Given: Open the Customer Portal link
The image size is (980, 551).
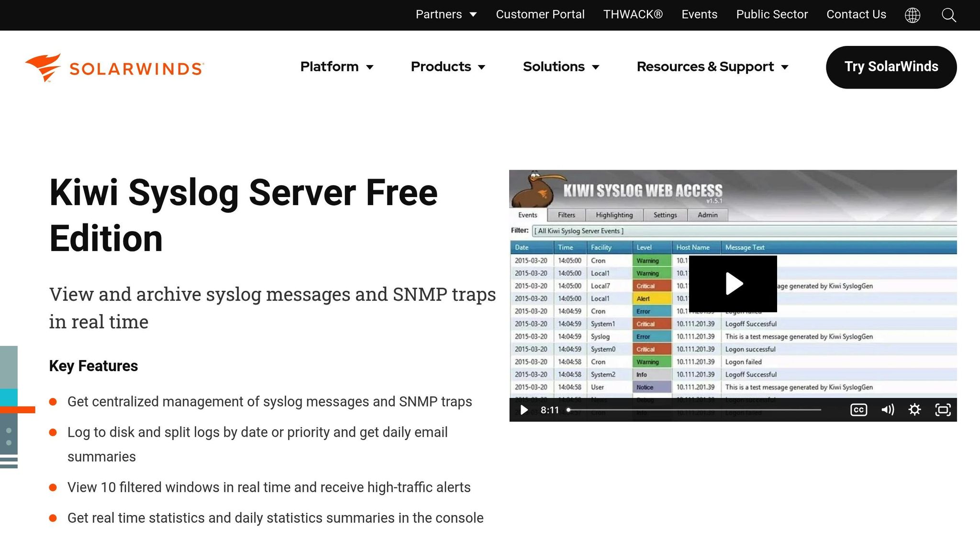Looking at the screenshot, I should (540, 14).
